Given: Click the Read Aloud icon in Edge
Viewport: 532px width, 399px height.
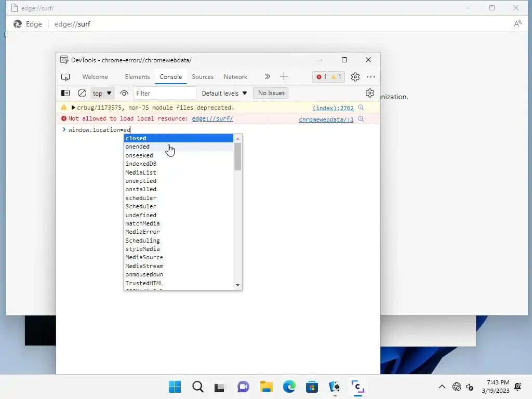Looking at the screenshot, I should [517, 24].
